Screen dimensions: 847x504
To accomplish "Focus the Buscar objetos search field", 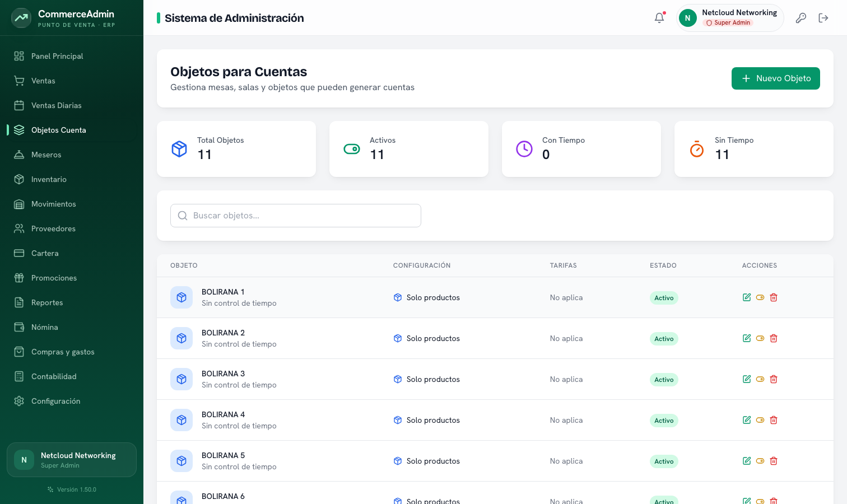I will [296, 216].
